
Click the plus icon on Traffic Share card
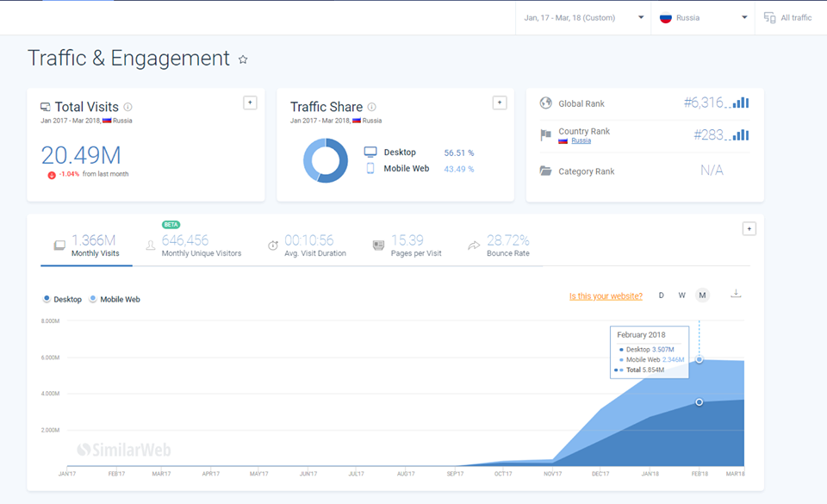tap(499, 103)
